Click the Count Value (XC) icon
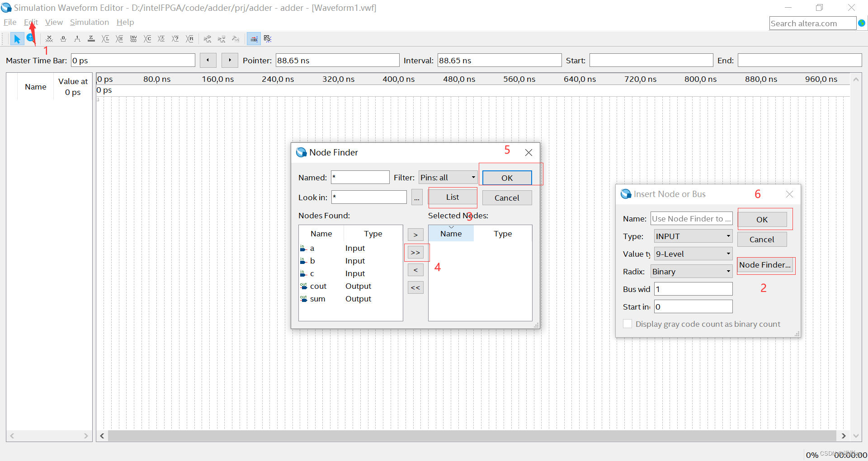The width and height of the screenshot is (868, 461). pos(147,39)
